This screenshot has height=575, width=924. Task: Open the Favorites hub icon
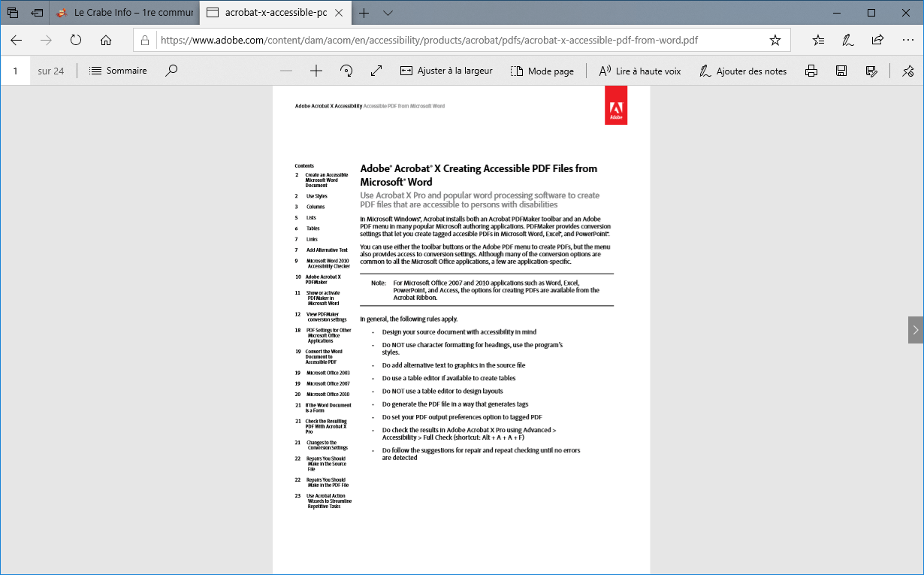[x=819, y=40]
